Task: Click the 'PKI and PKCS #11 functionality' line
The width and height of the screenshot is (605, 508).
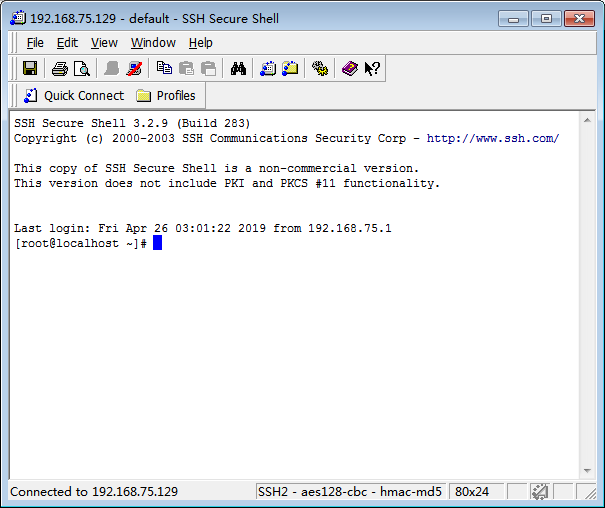Action: (x=227, y=183)
